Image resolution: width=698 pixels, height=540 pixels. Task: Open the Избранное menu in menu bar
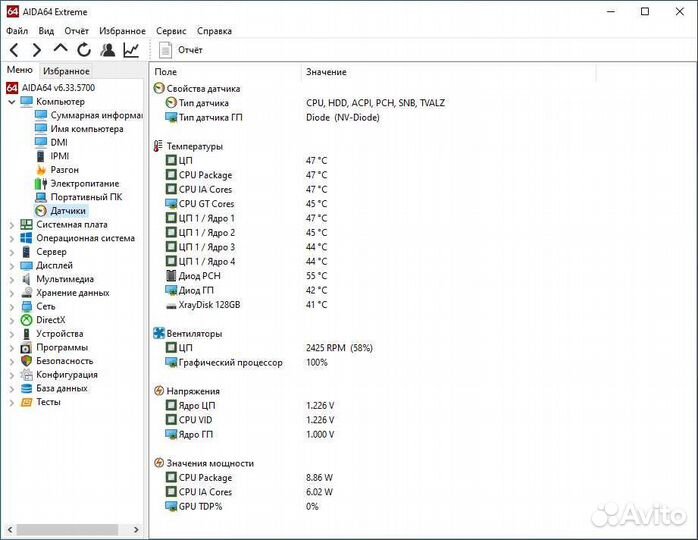pos(122,31)
